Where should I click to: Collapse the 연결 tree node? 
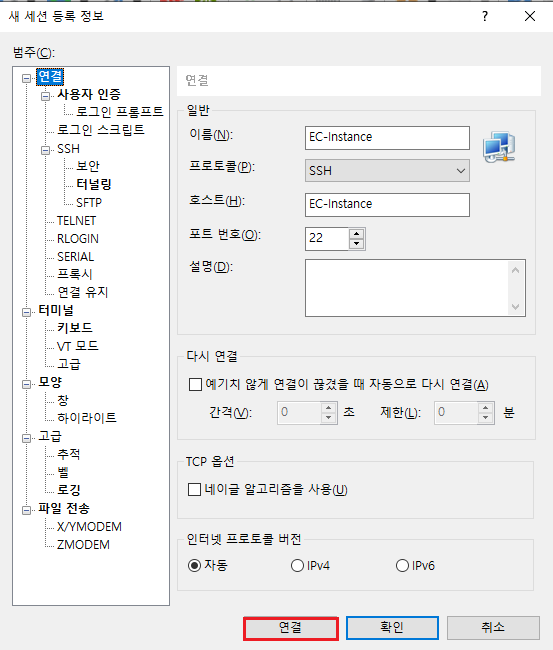coord(27,78)
